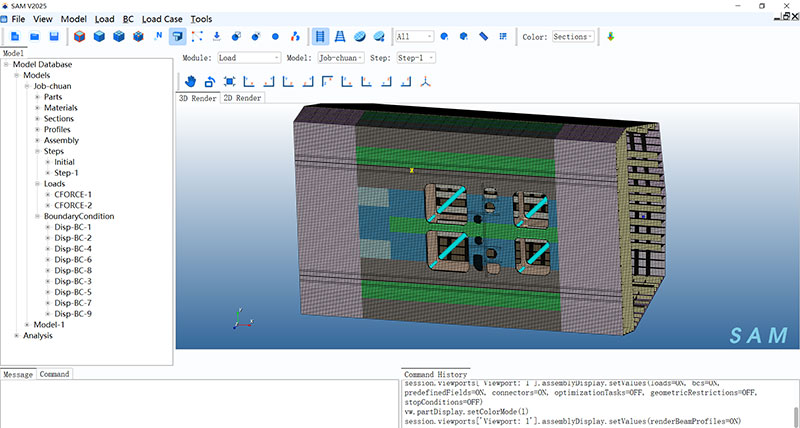Click the Fit view to screen icon
Screen dimensions: 800x428
(230, 82)
